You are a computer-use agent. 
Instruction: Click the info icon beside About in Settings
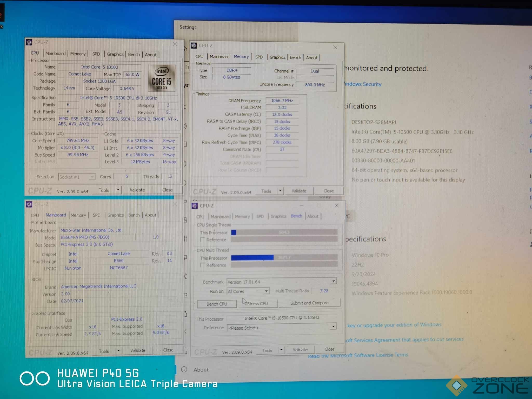[184, 370]
